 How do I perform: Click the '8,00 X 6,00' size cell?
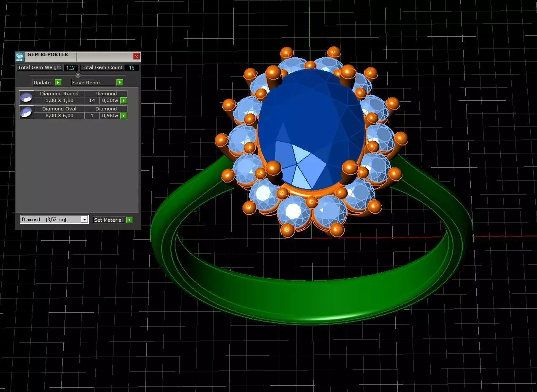click(x=59, y=115)
